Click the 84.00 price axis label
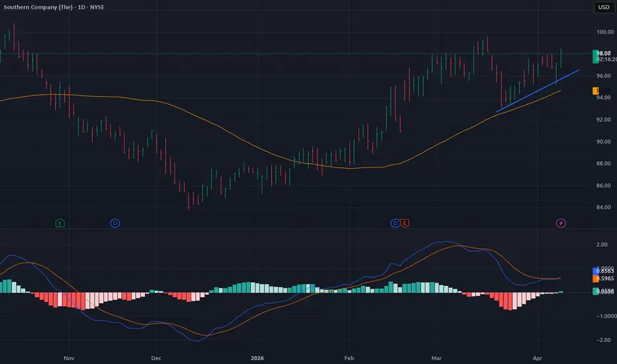This screenshot has width=617, height=364. (x=603, y=207)
